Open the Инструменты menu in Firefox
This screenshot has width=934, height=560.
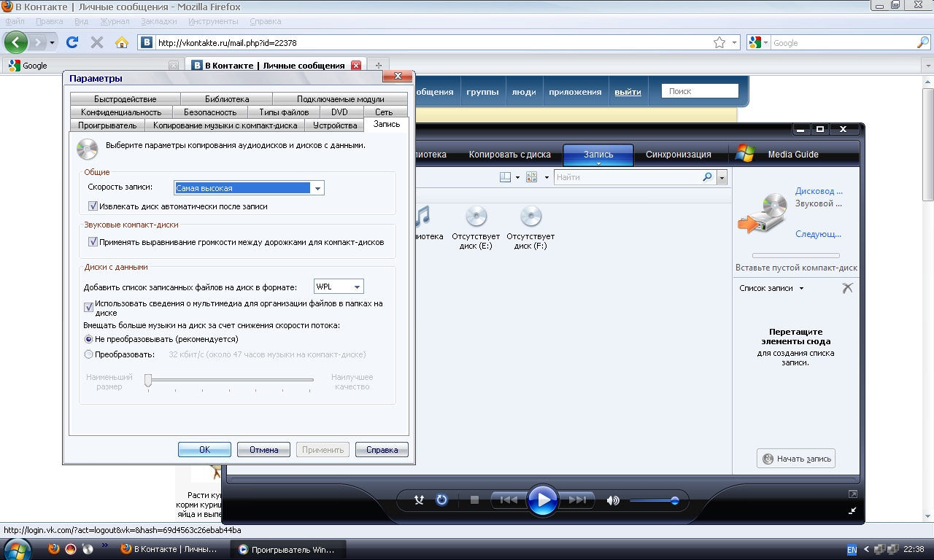point(212,21)
